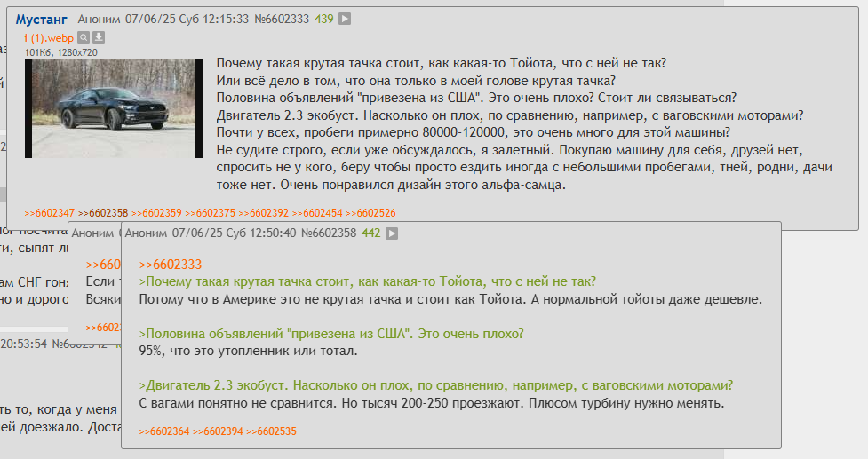Follow reply link >>6602364
The height and width of the screenshot is (459, 868).
[x=163, y=431]
